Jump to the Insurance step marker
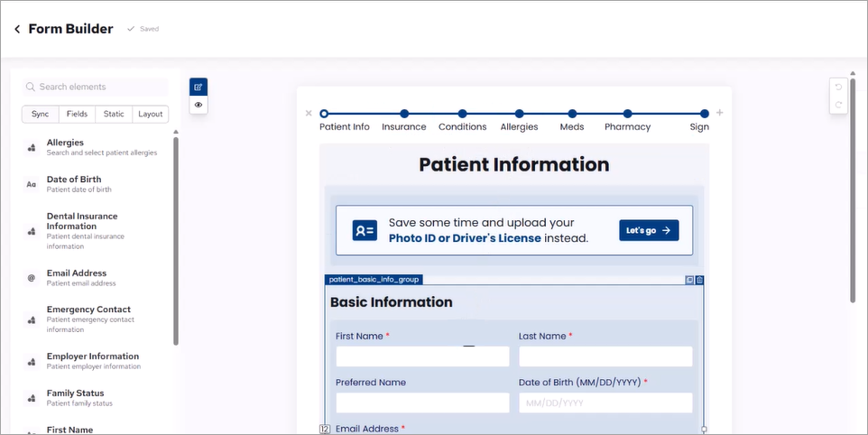The image size is (868, 435). (404, 114)
